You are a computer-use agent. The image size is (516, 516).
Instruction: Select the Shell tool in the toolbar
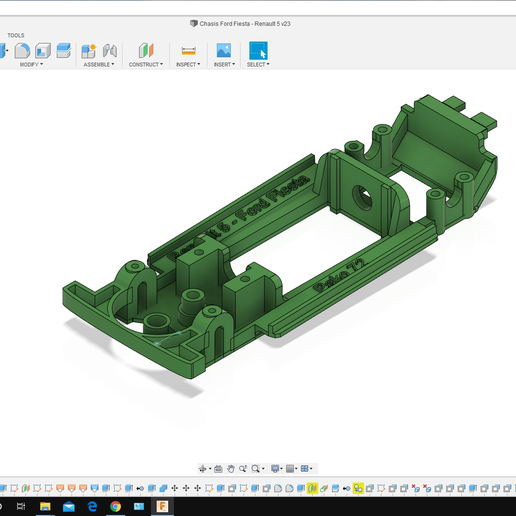pos(43,51)
